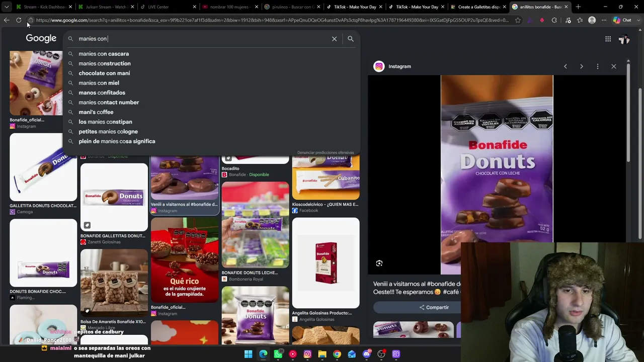Open Google Chrome from the taskbar

coord(337,354)
